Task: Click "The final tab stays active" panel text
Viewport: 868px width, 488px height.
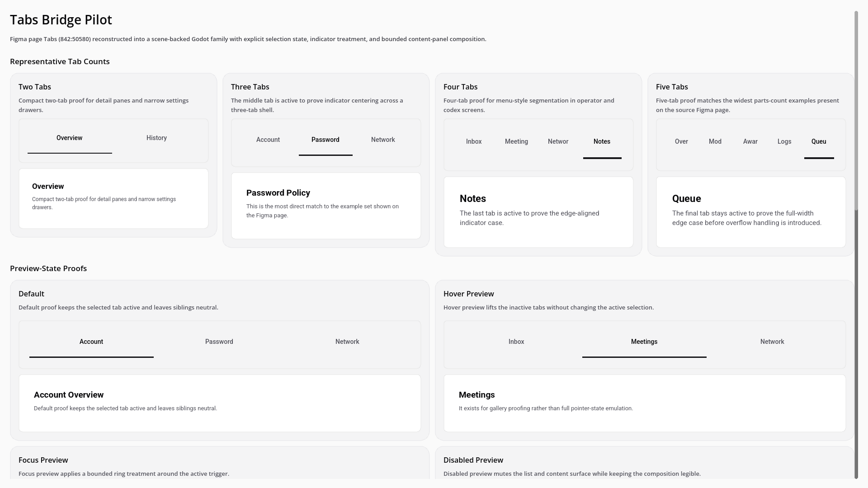Action: (747, 218)
